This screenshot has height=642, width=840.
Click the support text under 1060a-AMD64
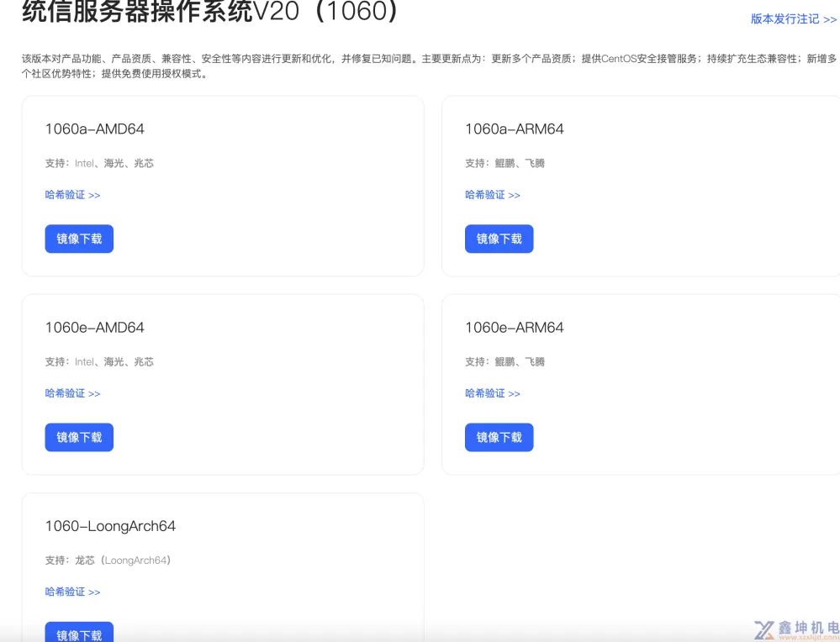[x=99, y=163]
